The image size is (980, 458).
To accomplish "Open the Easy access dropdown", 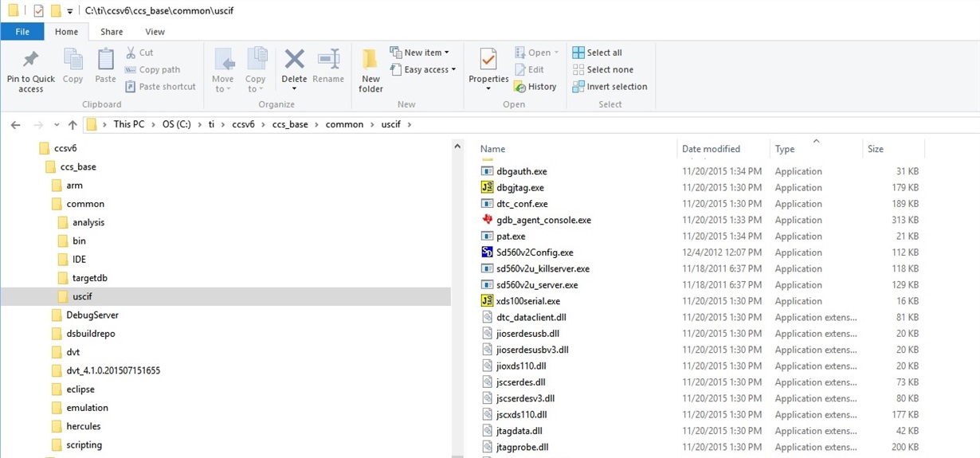I will pyautogui.click(x=422, y=69).
